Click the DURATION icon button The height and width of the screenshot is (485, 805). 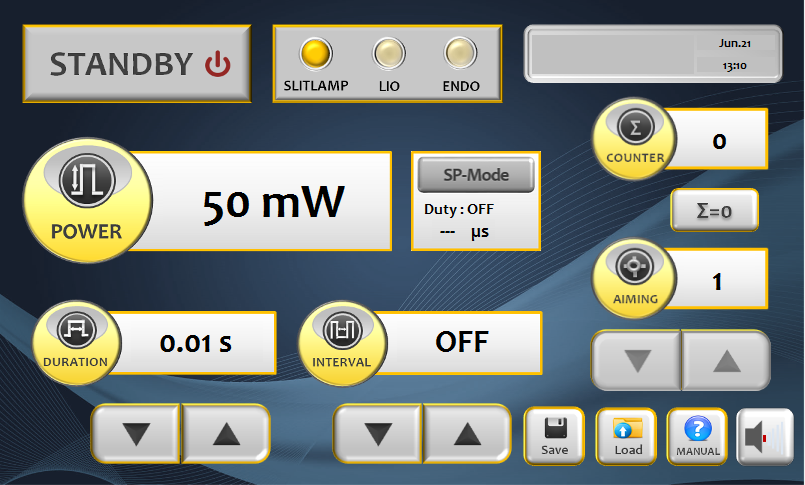77,343
